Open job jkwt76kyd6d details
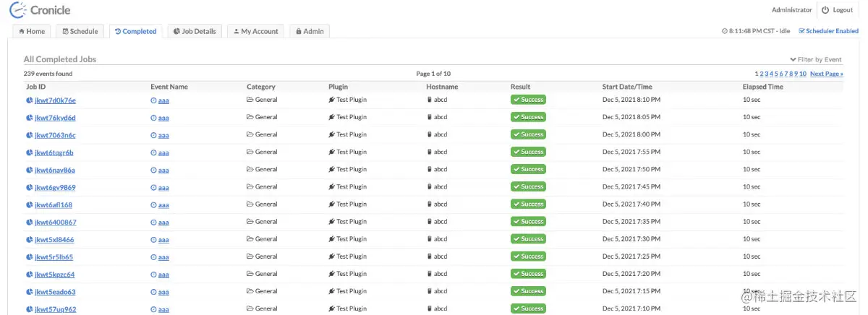The width and height of the screenshot is (868, 315). tap(55, 118)
